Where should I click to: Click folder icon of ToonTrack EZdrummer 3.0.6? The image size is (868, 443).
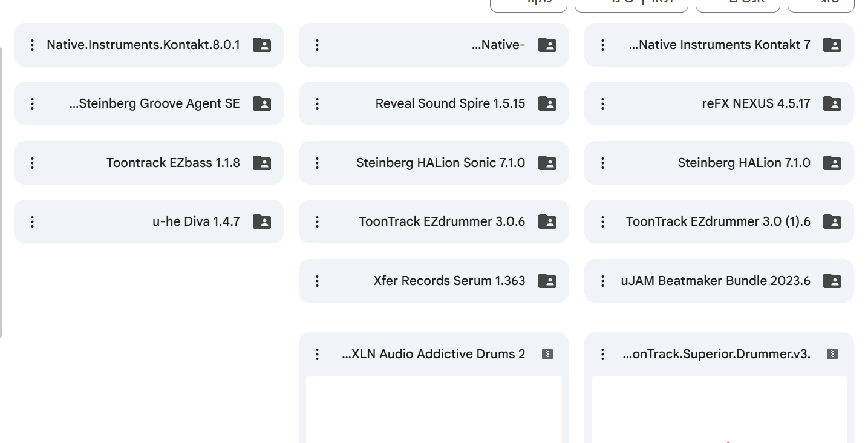[547, 221]
